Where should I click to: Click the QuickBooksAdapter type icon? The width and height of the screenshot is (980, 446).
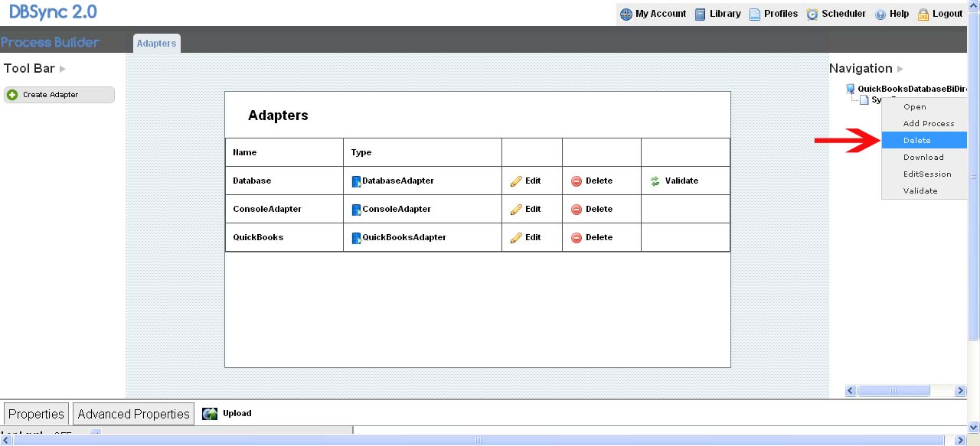click(x=356, y=238)
